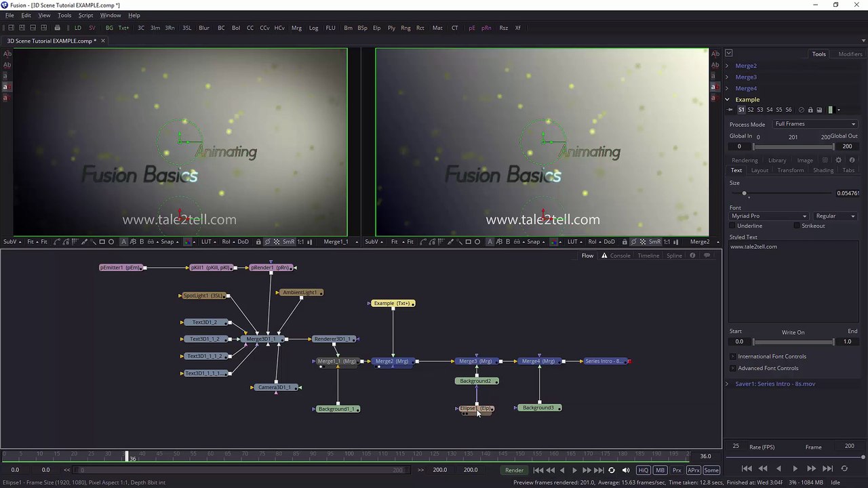Click the Render button
The height and width of the screenshot is (488, 868).
[x=514, y=470]
